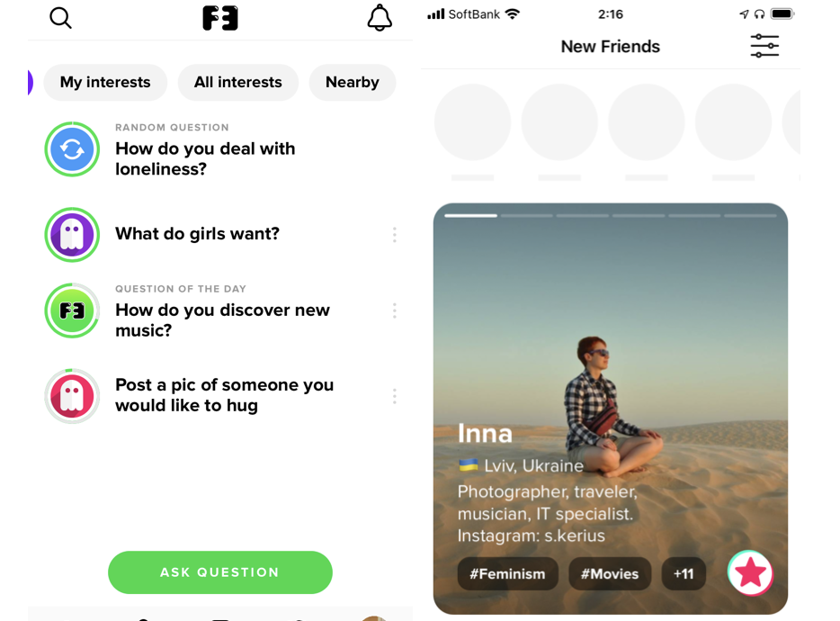The width and height of the screenshot is (840, 621).
Task: Tap the notification bell icon
Action: point(380,18)
